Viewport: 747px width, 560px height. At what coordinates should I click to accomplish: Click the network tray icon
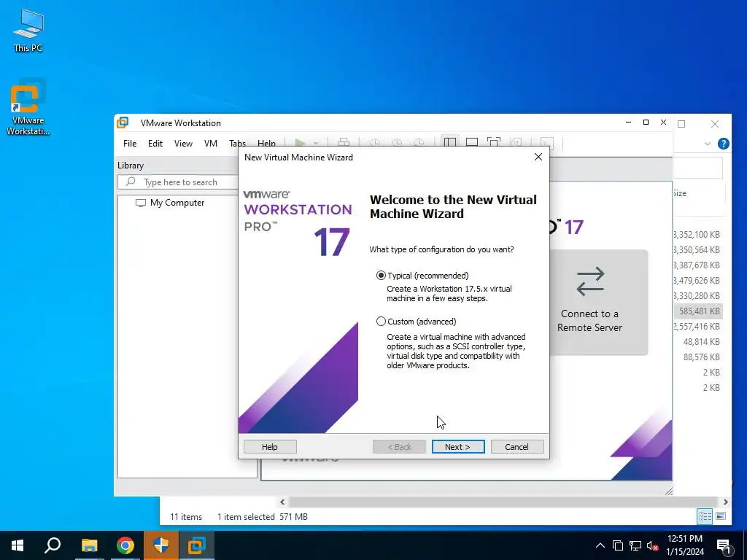tap(635, 545)
